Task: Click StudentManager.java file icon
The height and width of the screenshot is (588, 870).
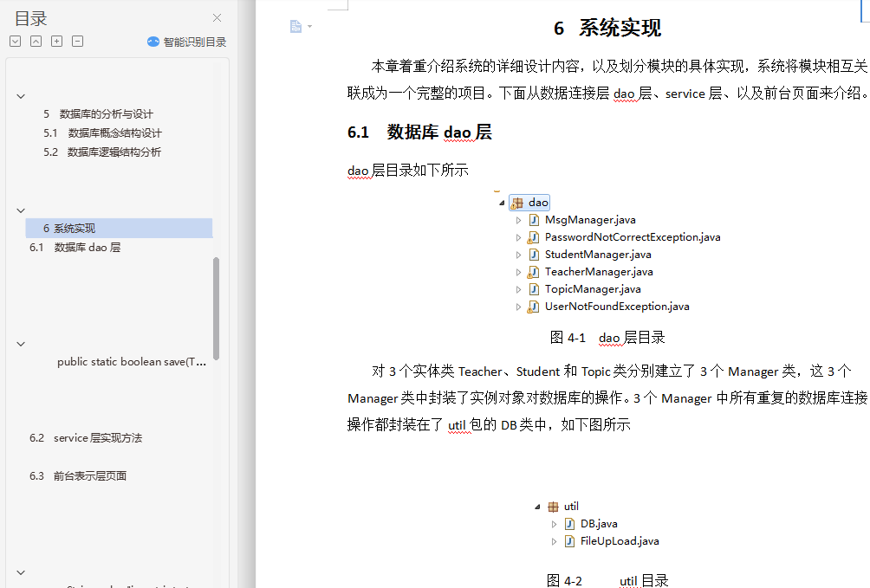Action: click(534, 255)
